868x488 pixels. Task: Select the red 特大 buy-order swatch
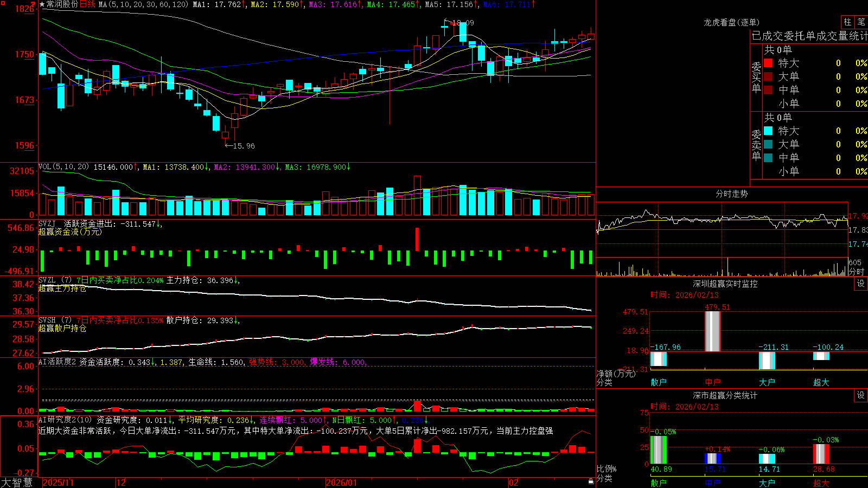(x=768, y=63)
